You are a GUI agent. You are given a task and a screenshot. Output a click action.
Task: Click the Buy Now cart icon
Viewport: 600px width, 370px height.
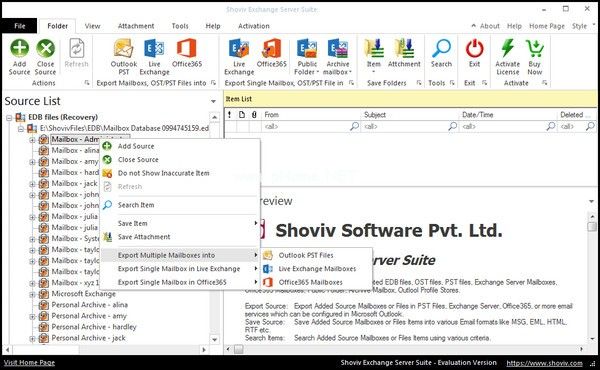pos(535,49)
